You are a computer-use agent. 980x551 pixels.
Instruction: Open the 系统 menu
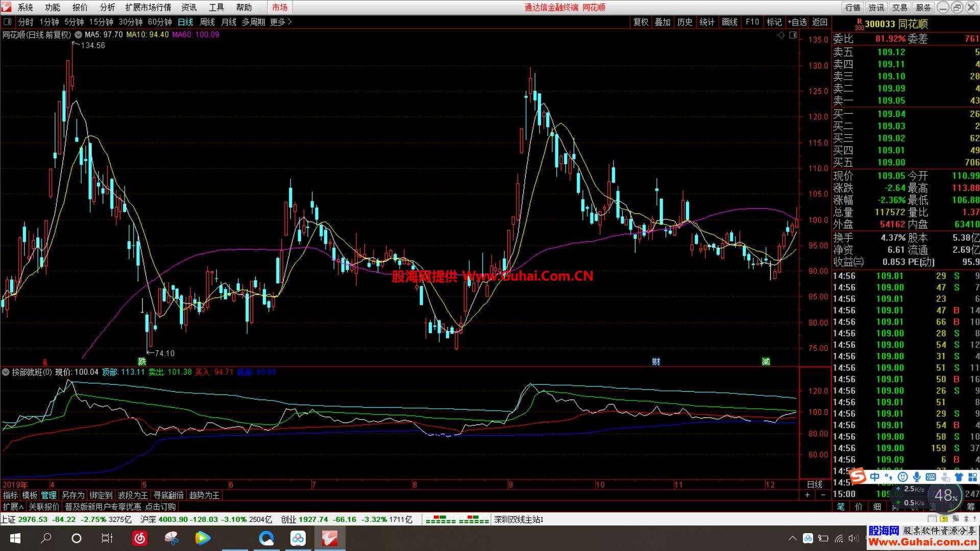coord(25,7)
